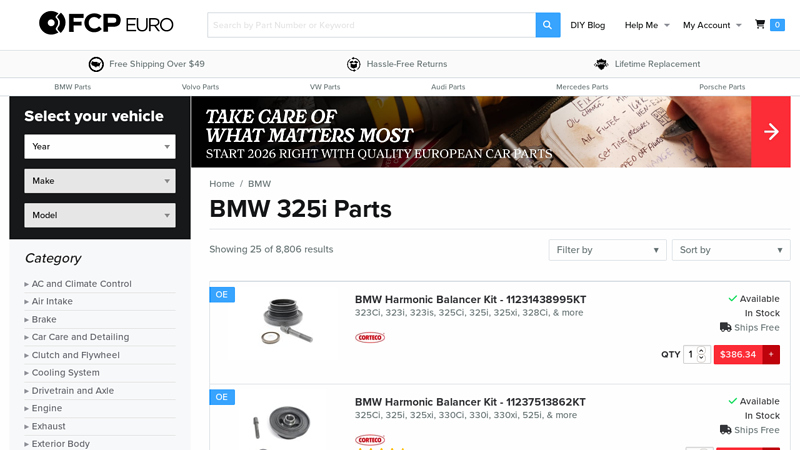Click the Hassle-Free Returns icon
This screenshot has width=800, height=450.
click(x=354, y=64)
